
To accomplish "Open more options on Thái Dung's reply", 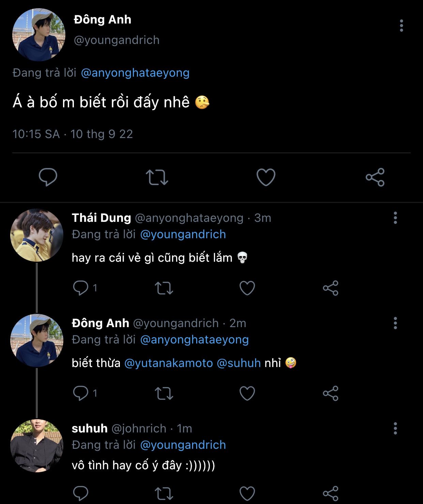I will click(x=395, y=218).
